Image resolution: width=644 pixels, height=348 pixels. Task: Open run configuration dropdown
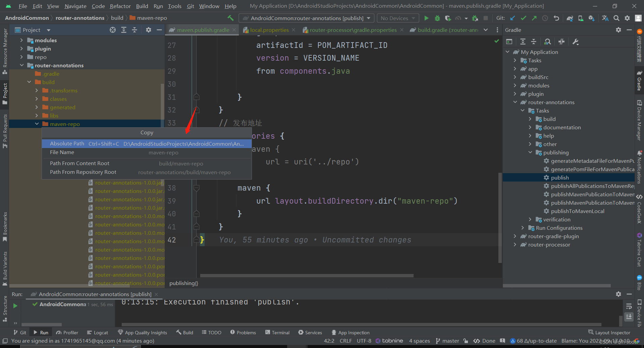307,18
